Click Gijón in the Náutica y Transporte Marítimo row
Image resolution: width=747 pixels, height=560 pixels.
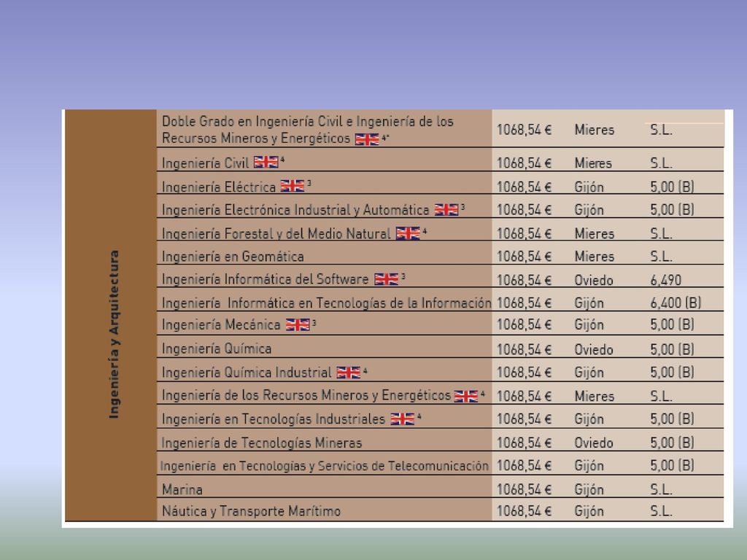point(589,511)
